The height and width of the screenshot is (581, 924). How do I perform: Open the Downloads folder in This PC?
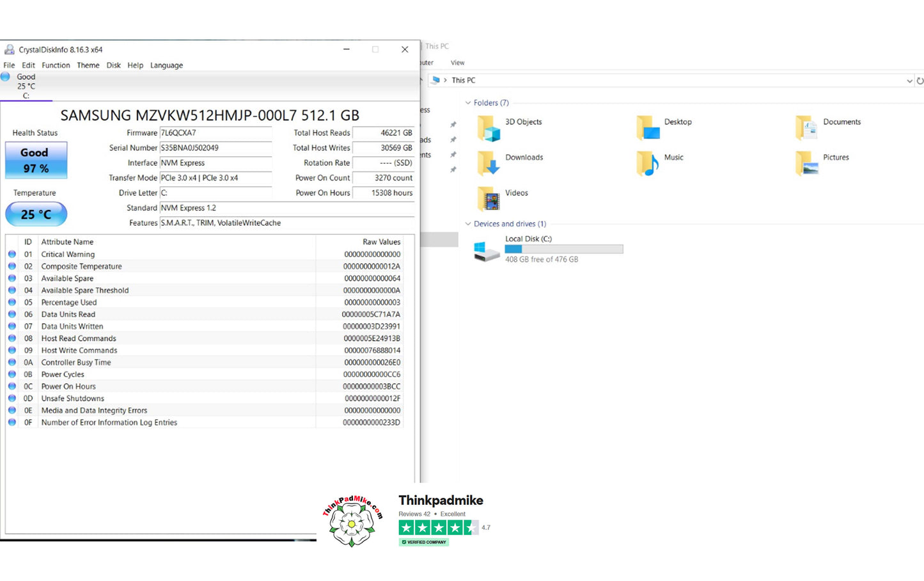tap(510, 163)
